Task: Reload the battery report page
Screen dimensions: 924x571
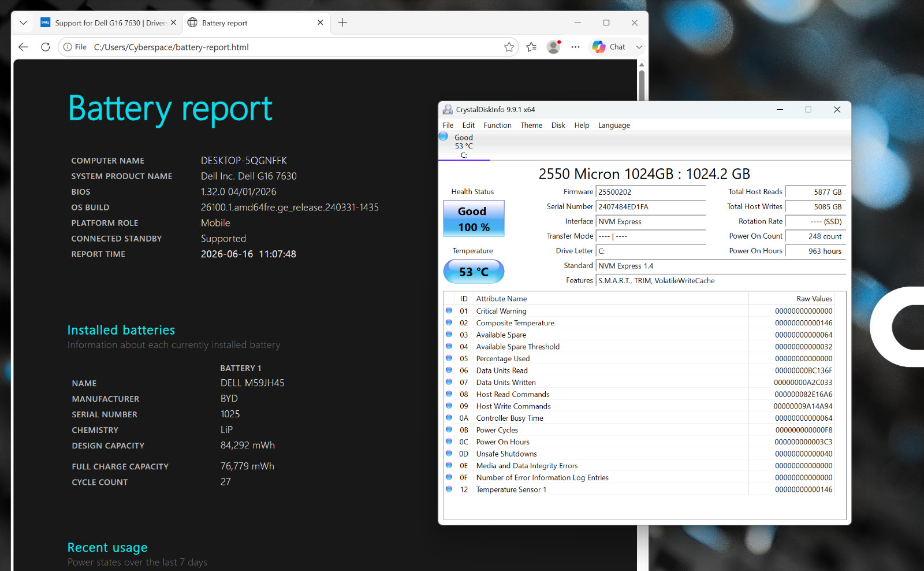Action: tap(46, 47)
